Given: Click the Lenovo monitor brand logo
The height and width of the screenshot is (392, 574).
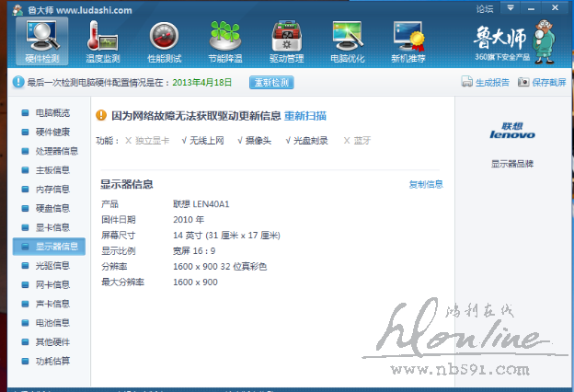Looking at the screenshot, I should pyautogui.click(x=513, y=131).
